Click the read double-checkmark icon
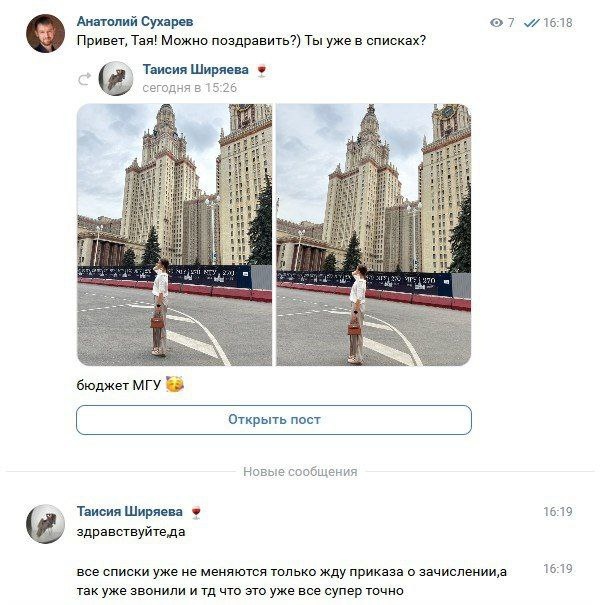The height and width of the screenshot is (605, 601). pos(532,23)
